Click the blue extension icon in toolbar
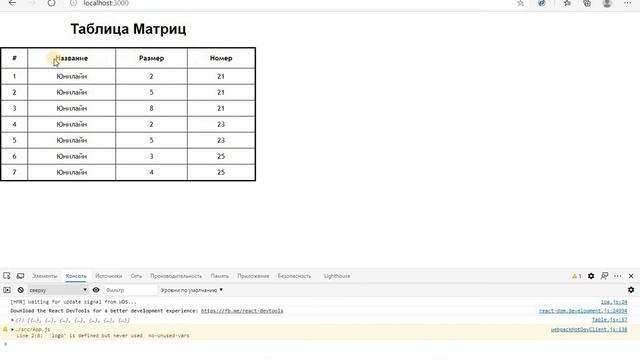The width and height of the screenshot is (640, 360). (542, 3)
